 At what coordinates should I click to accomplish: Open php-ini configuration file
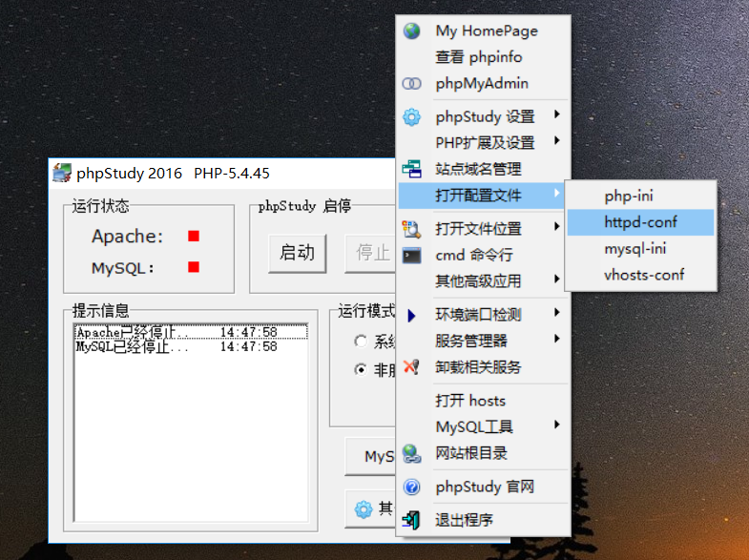click(x=640, y=197)
